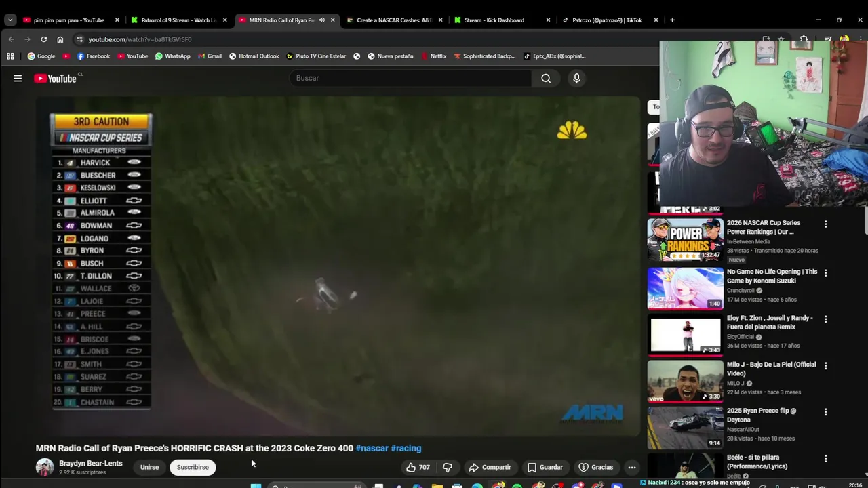Switch to Patrozo TikTok tab

click(607, 20)
